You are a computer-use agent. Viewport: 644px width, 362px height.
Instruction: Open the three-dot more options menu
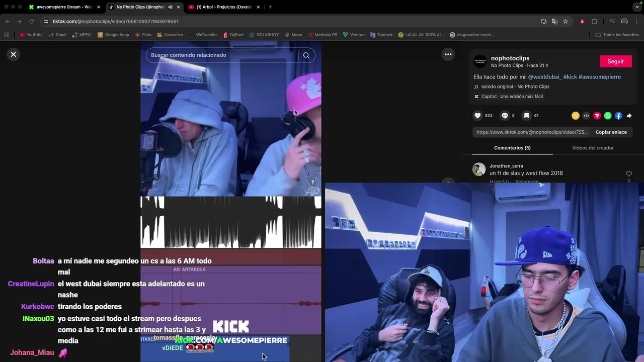(448, 54)
